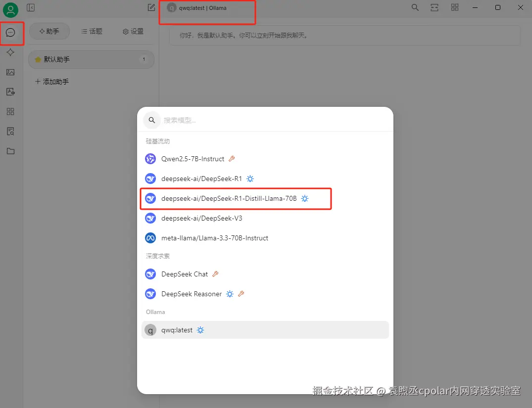This screenshot has width=532, height=408.
Task: Open the agents star sidebar icon
Action: [x=10, y=52]
